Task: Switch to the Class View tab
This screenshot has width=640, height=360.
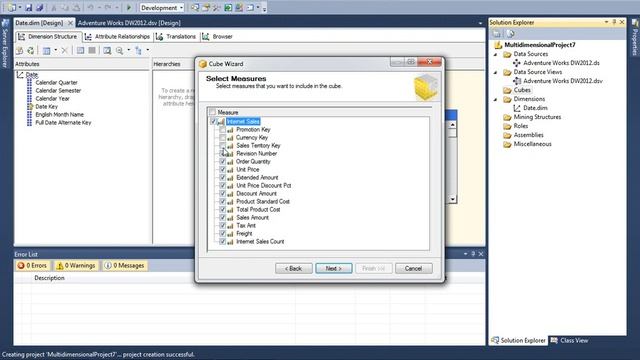Action: click(x=569, y=340)
